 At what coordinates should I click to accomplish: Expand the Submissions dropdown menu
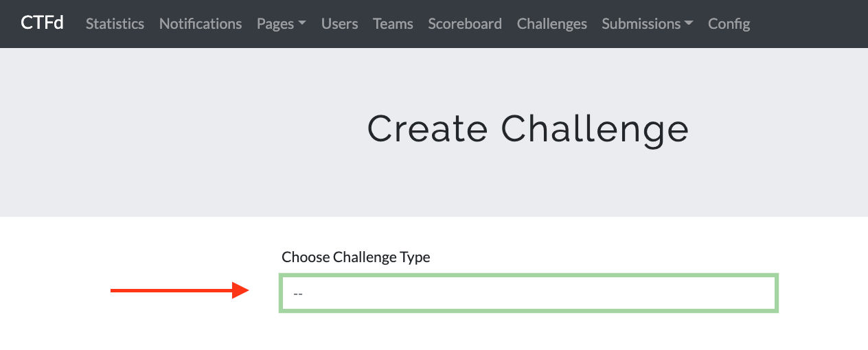point(641,23)
